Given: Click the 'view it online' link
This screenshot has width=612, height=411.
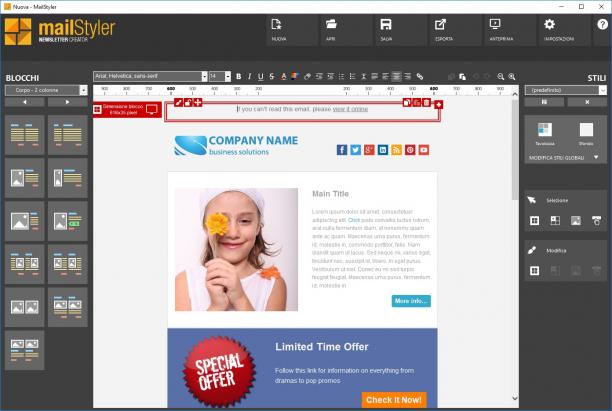Looking at the screenshot, I should [350, 109].
